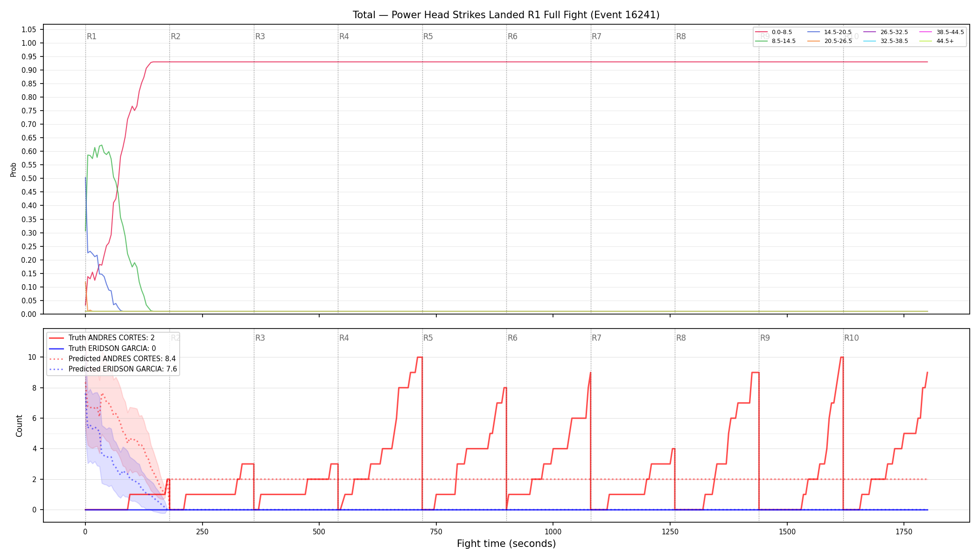Image resolution: width=980 pixels, height=560 pixels.
Task: Click the 1500 tick on fight time axis
Action: [x=787, y=532]
